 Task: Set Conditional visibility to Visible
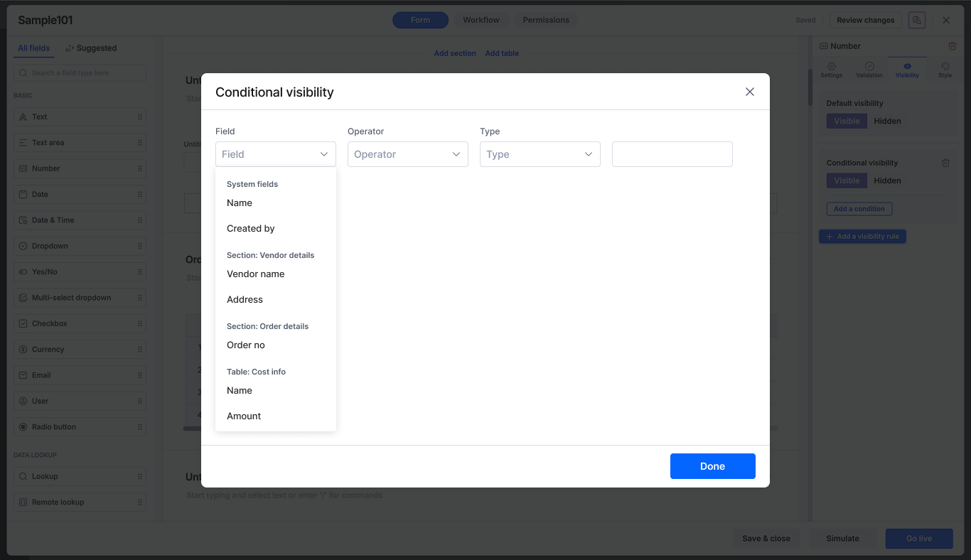tap(847, 181)
